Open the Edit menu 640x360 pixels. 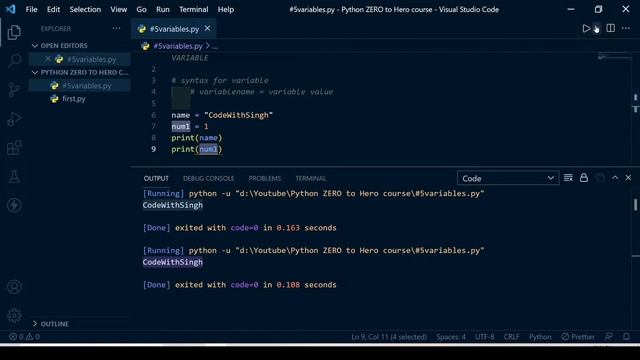click(x=53, y=9)
